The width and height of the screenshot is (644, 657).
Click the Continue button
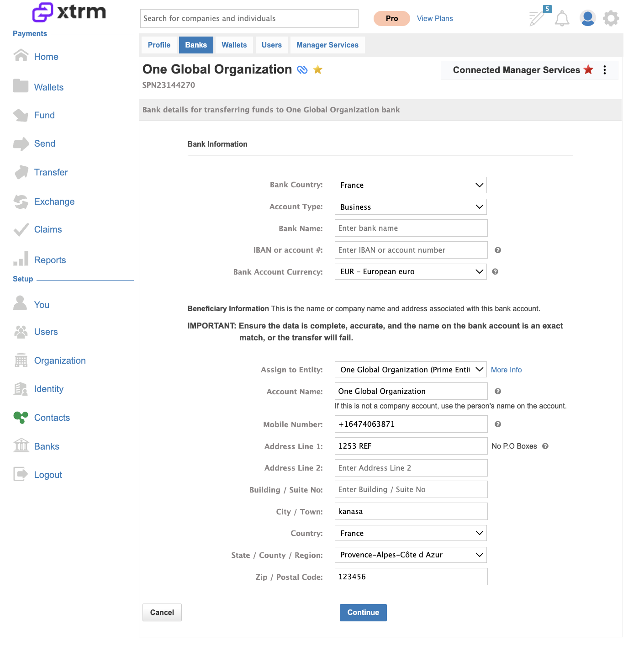pyautogui.click(x=363, y=612)
